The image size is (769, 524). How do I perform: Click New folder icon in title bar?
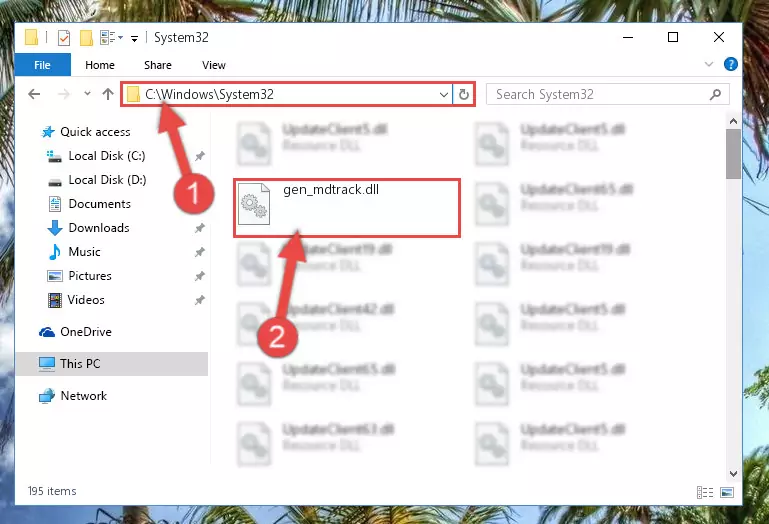[86, 38]
